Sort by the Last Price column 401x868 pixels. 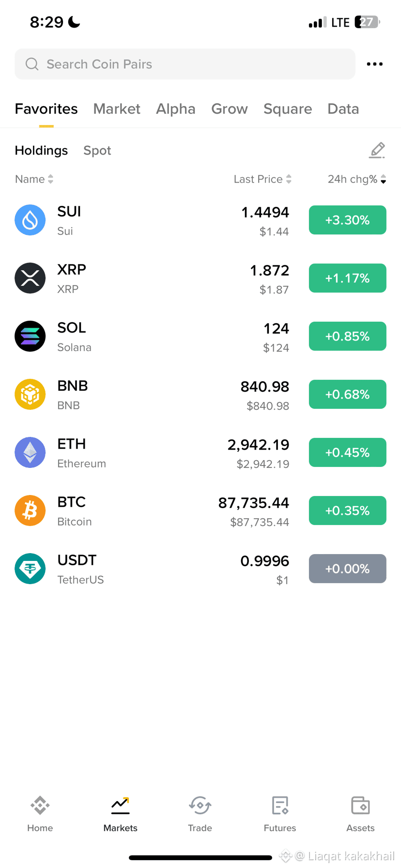point(262,179)
